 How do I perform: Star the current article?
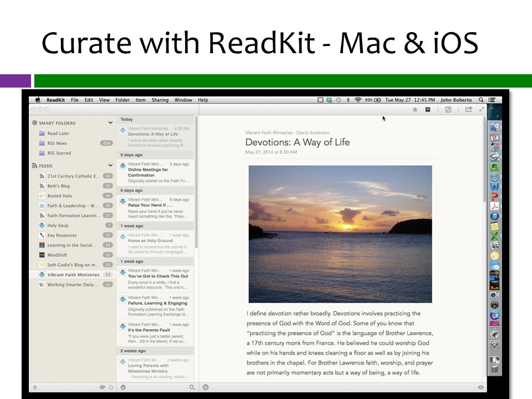[x=415, y=110]
